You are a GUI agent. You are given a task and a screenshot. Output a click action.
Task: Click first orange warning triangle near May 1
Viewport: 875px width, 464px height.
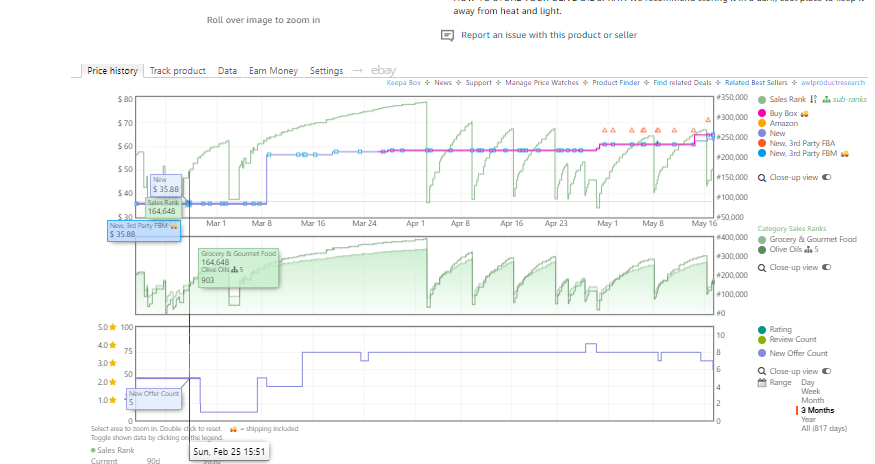coord(604,130)
